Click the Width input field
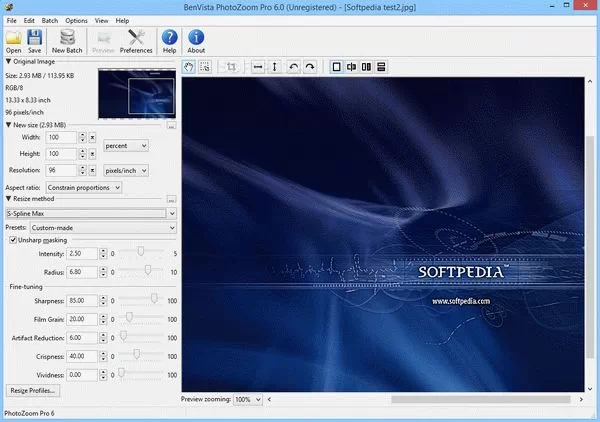 61,137
